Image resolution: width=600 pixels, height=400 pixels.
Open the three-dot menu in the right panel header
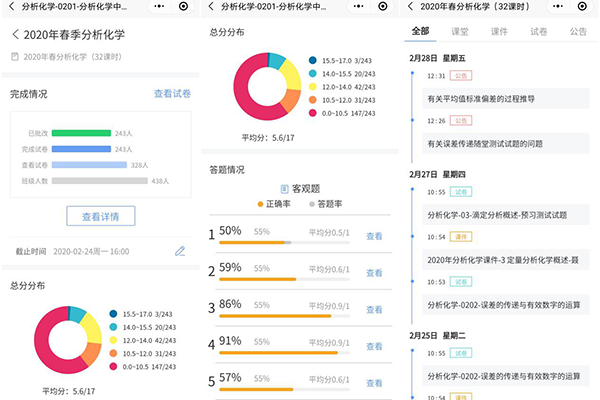point(546,7)
